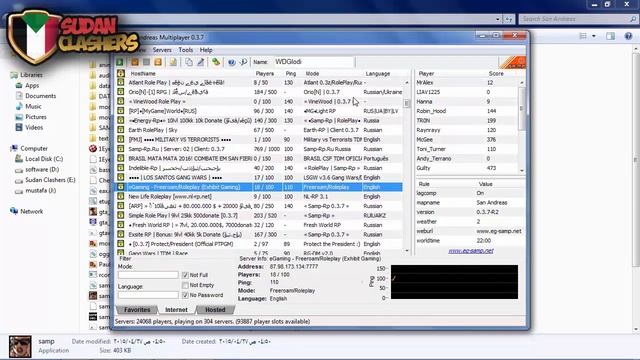Open the www.eg-samp.net link
640x360 pixels.
tap(471, 251)
